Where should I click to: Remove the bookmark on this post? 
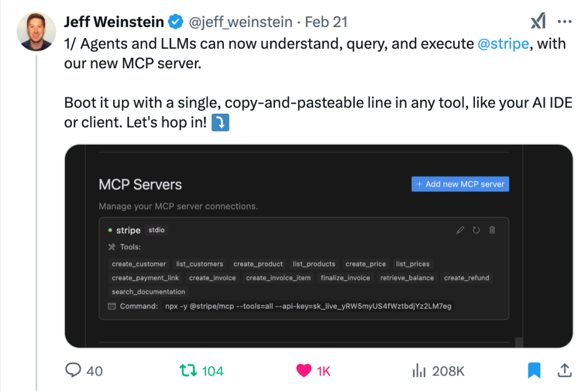[x=533, y=371]
